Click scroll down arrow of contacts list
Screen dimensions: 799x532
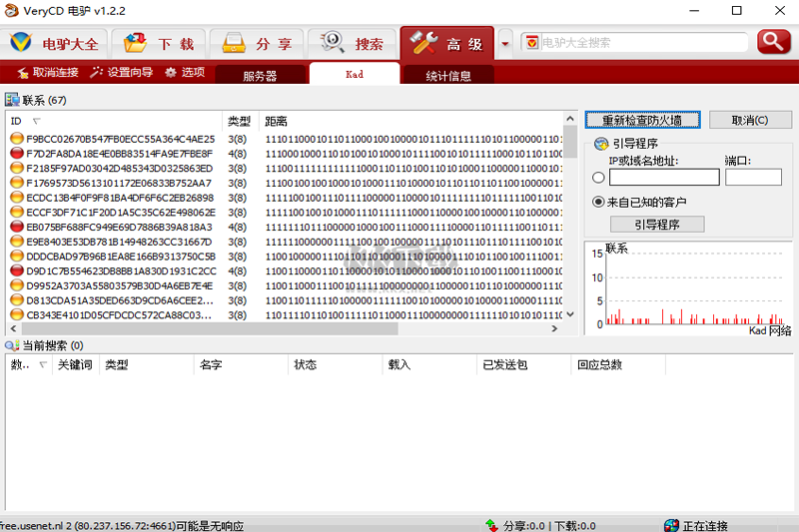click(x=570, y=314)
